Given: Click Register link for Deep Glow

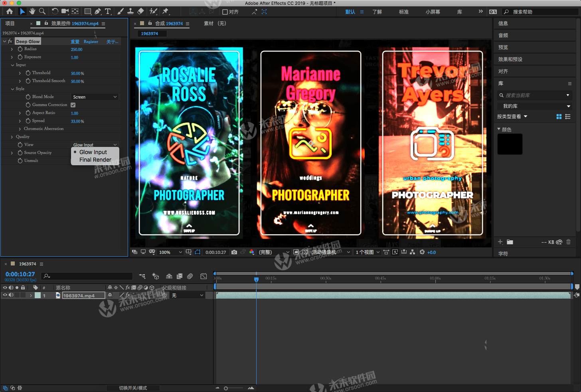Looking at the screenshot, I should click(x=91, y=42).
